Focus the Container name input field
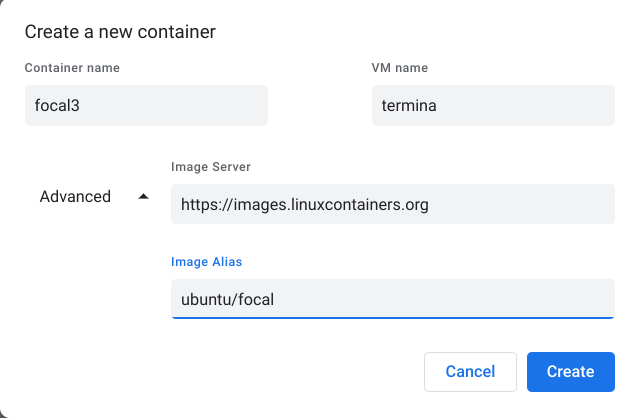This screenshot has height=418, width=629. (146, 105)
